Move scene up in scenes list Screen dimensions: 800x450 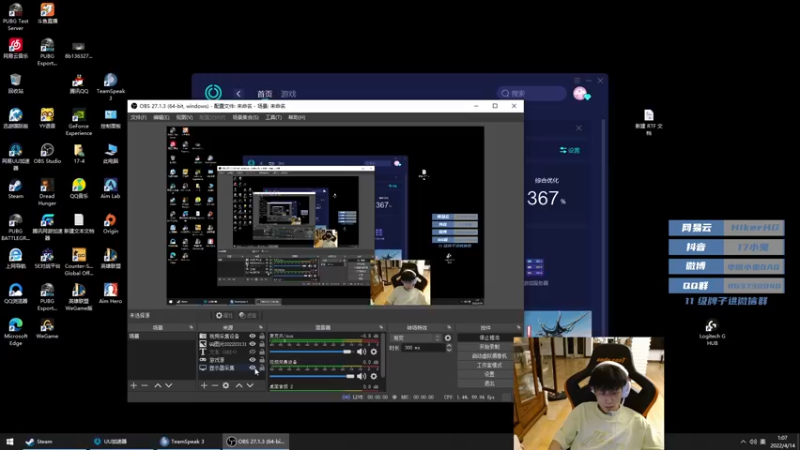[158, 385]
